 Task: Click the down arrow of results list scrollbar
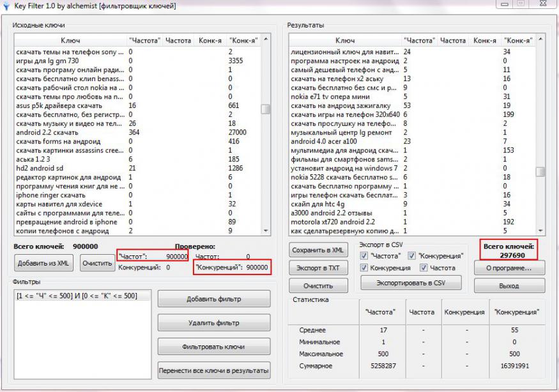click(540, 230)
